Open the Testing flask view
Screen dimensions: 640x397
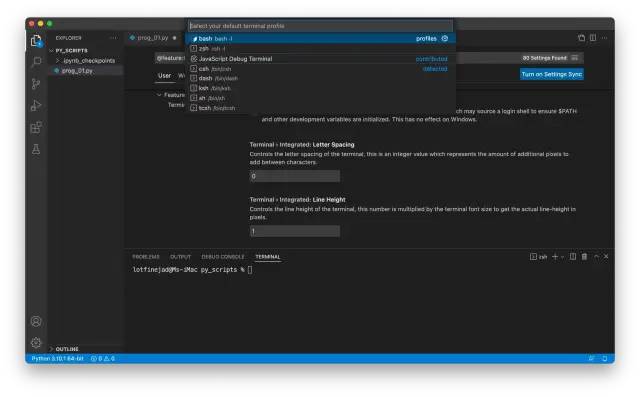pyautogui.click(x=36, y=149)
